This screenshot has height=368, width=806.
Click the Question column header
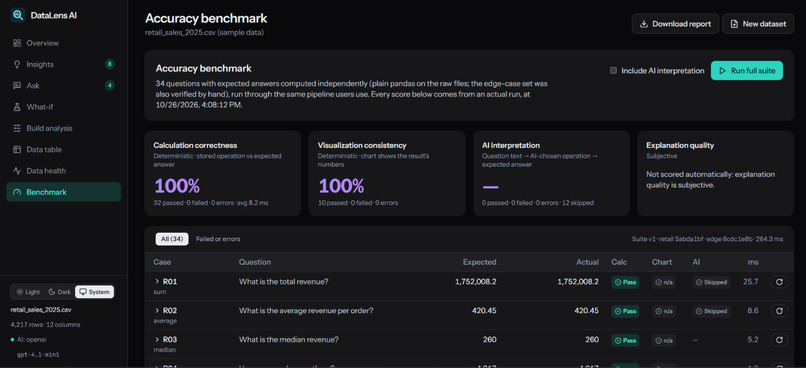pos(255,262)
